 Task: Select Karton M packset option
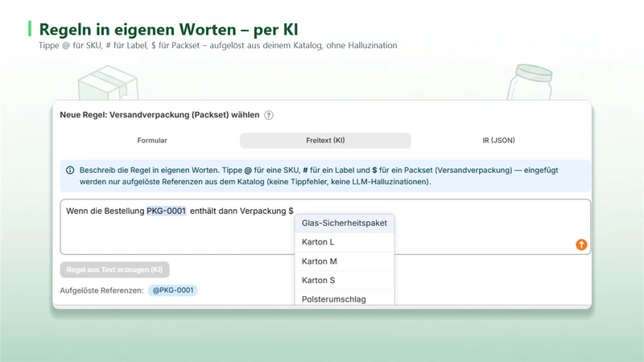[x=345, y=261]
